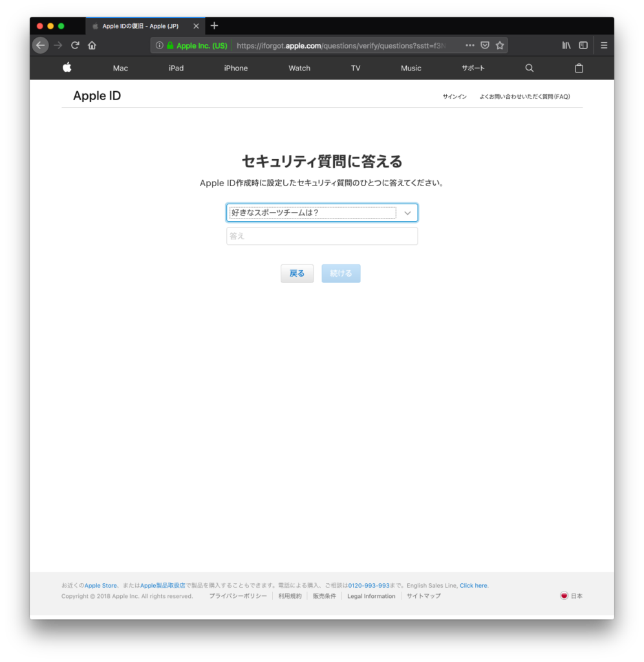644x662 pixels.
Task: Open a new browser tab
Action: 213,26
